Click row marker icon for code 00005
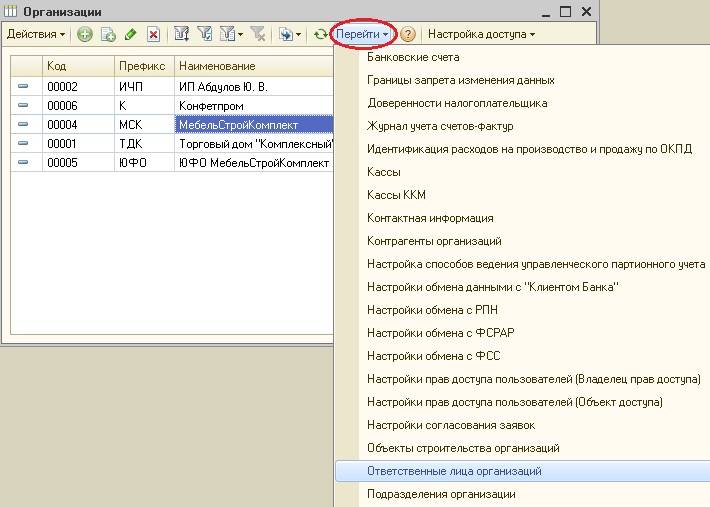 tap(23, 162)
